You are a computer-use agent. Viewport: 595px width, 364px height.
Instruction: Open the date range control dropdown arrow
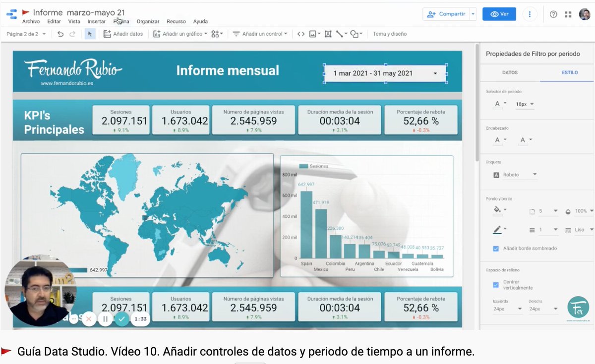[x=435, y=73]
